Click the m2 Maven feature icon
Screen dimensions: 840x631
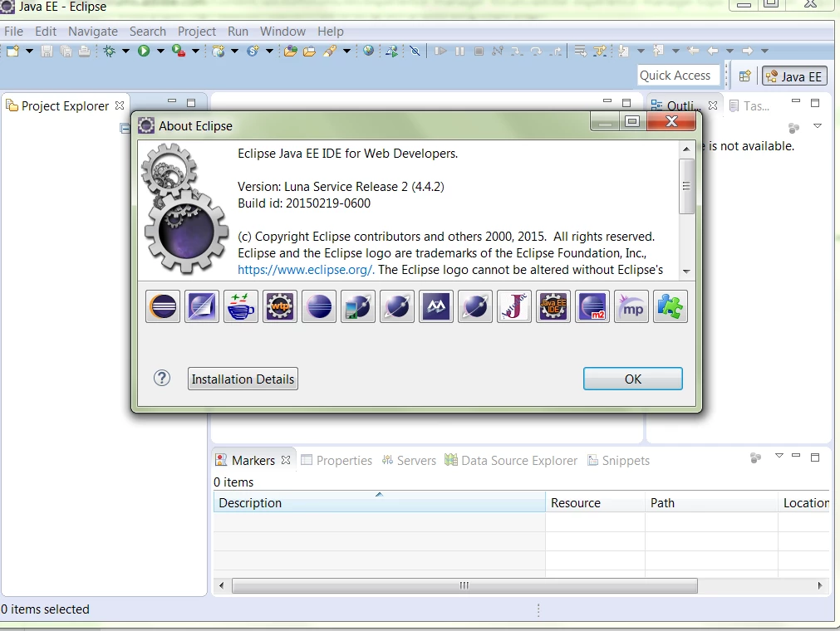click(x=592, y=306)
